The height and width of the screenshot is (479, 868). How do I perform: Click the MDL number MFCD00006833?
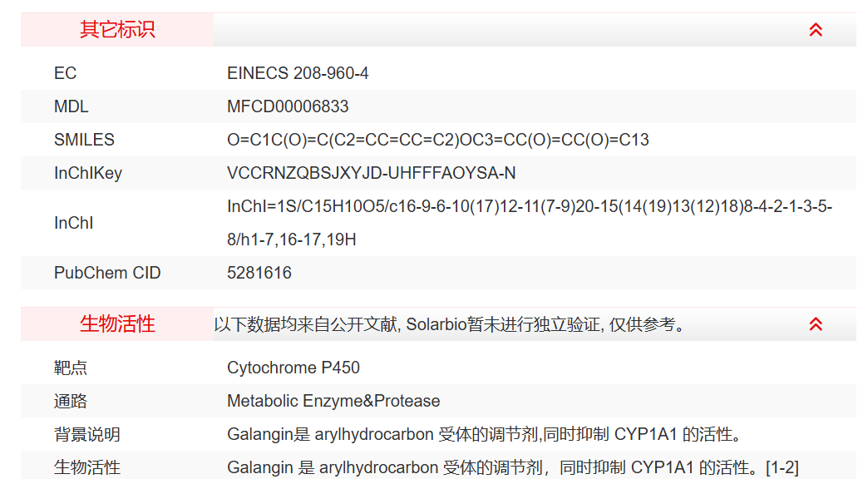(x=288, y=106)
